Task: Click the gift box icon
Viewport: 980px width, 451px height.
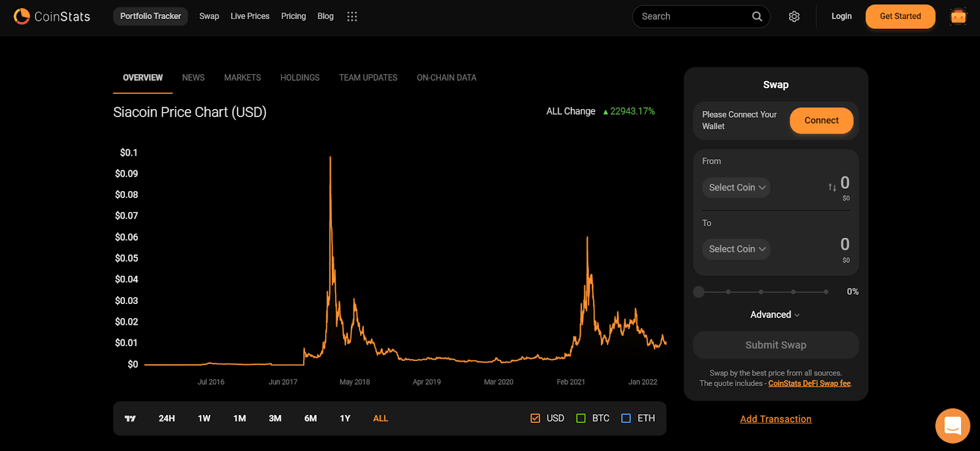Action: click(x=959, y=17)
